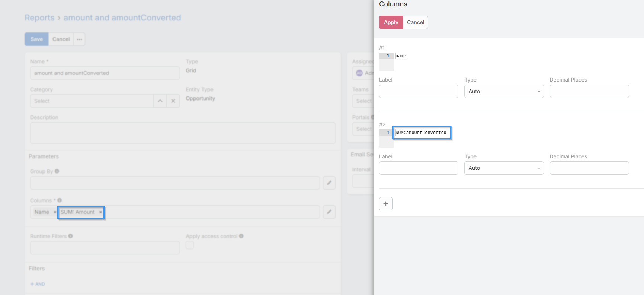
Task: Go to Reports breadcrumb link
Action: [x=39, y=18]
